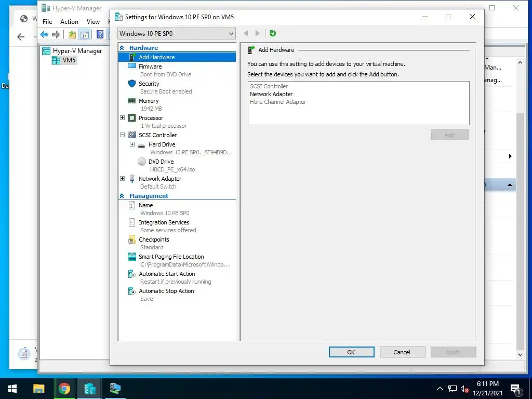
Task: Click the Restart if previously running text
Action: 176,282
